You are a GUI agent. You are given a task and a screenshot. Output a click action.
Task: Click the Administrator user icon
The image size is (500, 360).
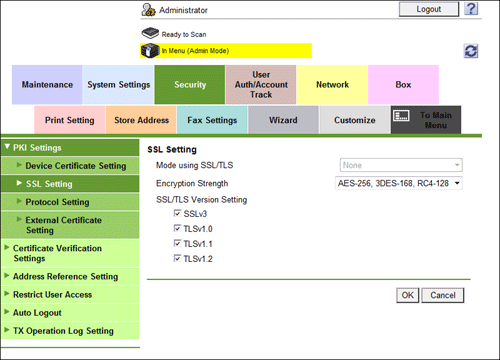click(148, 10)
